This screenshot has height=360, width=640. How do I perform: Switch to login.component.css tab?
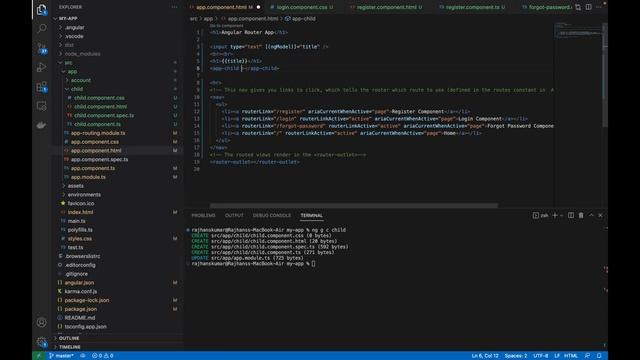coord(301,7)
